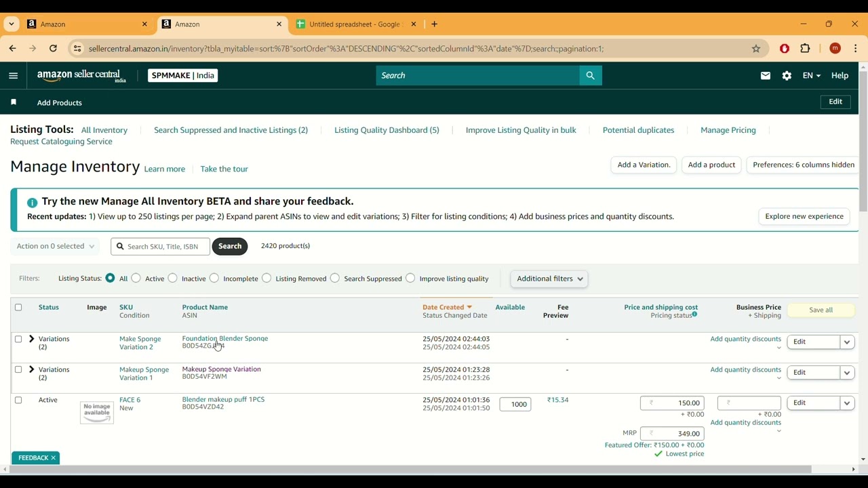Click the Available quantity field 1000
The height and width of the screenshot is (488, 868).
(x=515, y=405)
